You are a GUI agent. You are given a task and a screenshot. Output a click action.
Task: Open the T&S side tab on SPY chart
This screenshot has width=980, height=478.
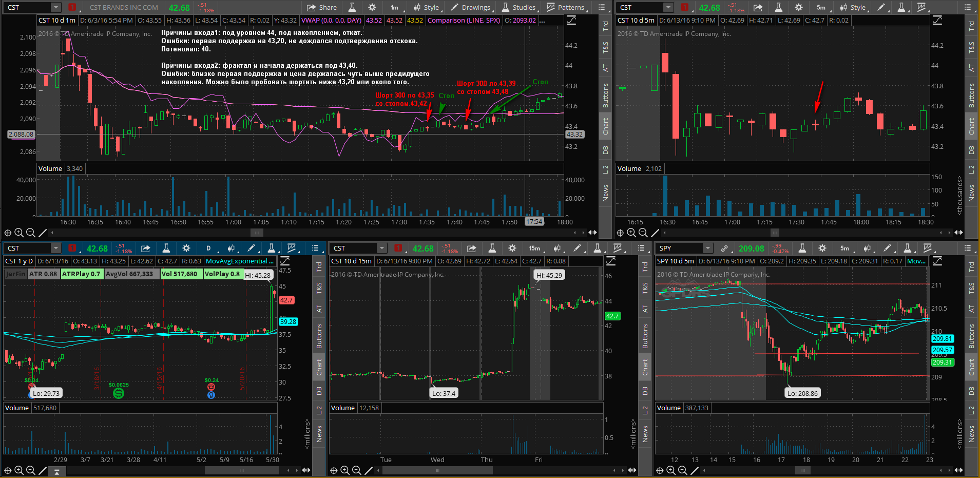(x=971, y=289)
